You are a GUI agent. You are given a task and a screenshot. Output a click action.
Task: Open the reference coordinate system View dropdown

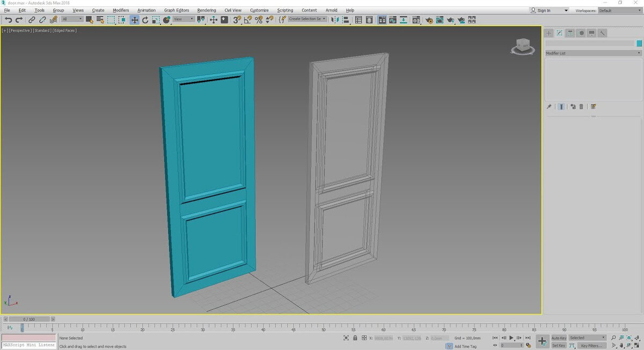tap(183, 19)
